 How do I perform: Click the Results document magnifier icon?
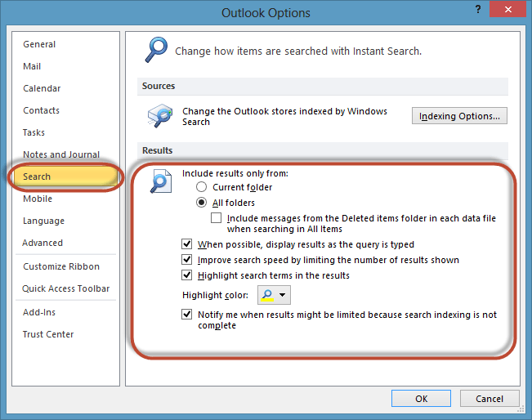161,181
